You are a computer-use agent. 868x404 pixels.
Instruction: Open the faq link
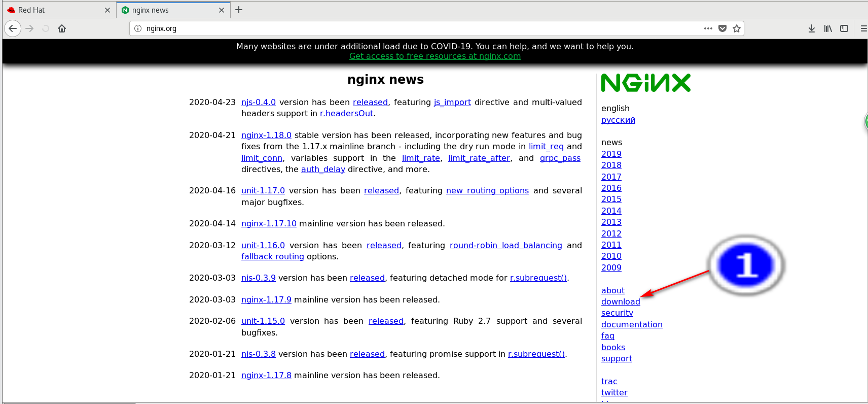[608, 335]
